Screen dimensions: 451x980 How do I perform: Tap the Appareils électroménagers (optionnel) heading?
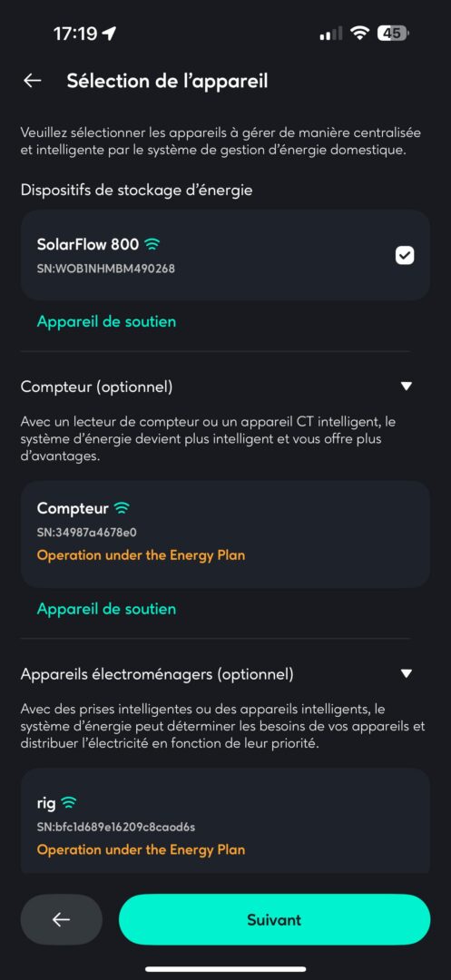[x=157, y=674]
